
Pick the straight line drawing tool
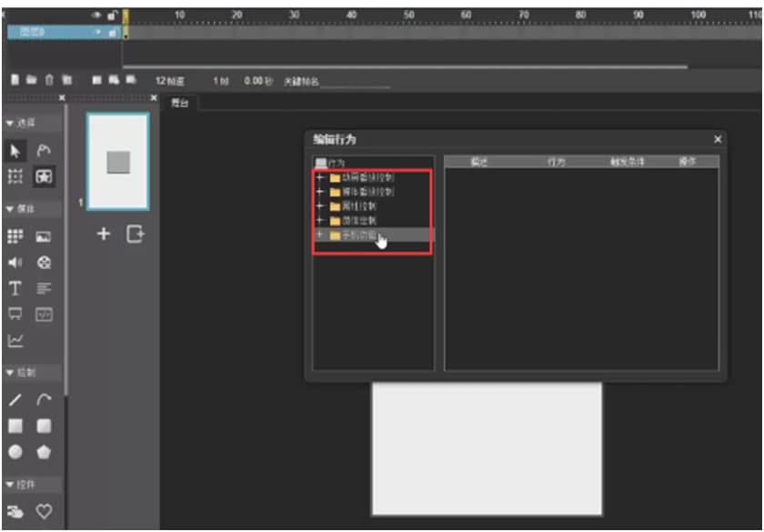point(15,399)
